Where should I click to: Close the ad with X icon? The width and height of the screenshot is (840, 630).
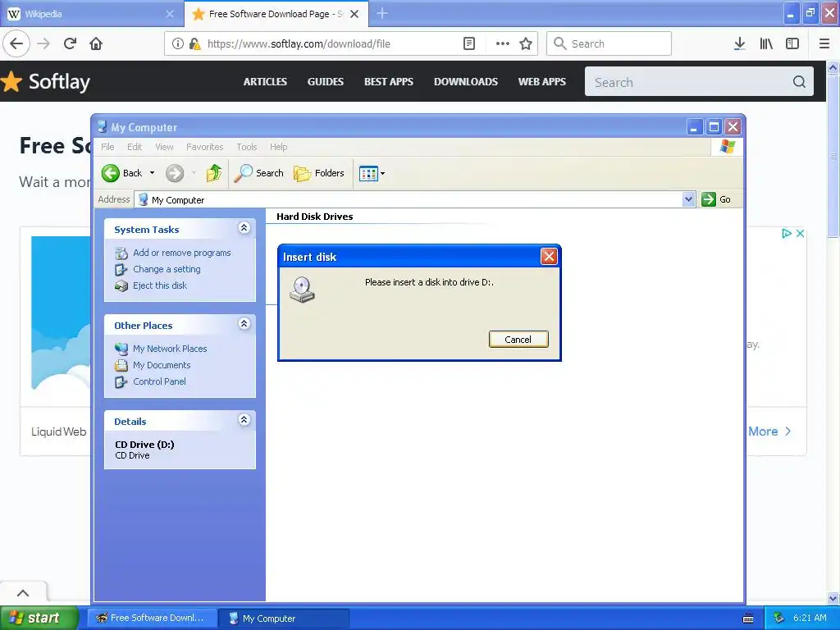[800, 233]
